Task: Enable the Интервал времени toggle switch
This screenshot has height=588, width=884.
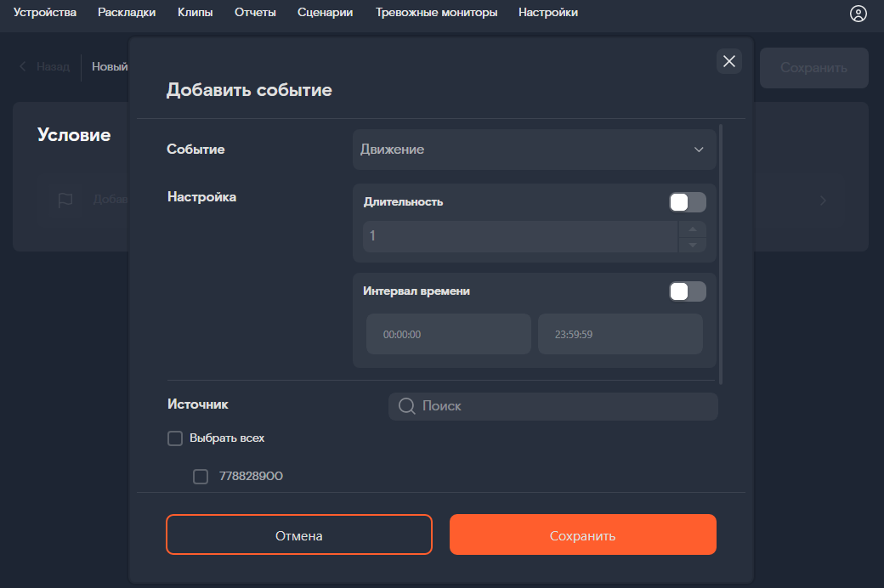Action: [687, 291]
